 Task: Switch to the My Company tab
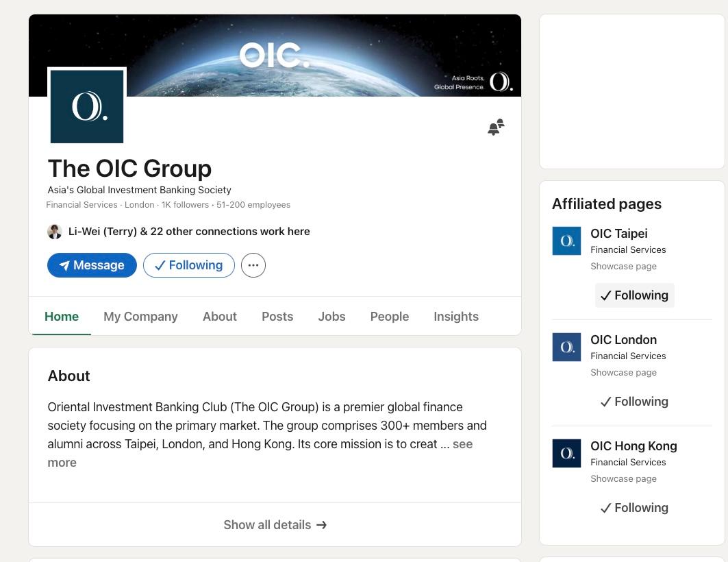[x=140, y=317]
